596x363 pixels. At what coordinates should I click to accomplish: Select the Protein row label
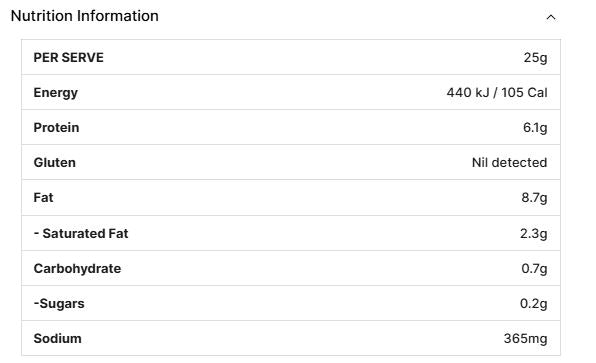(x=56, y=127)
